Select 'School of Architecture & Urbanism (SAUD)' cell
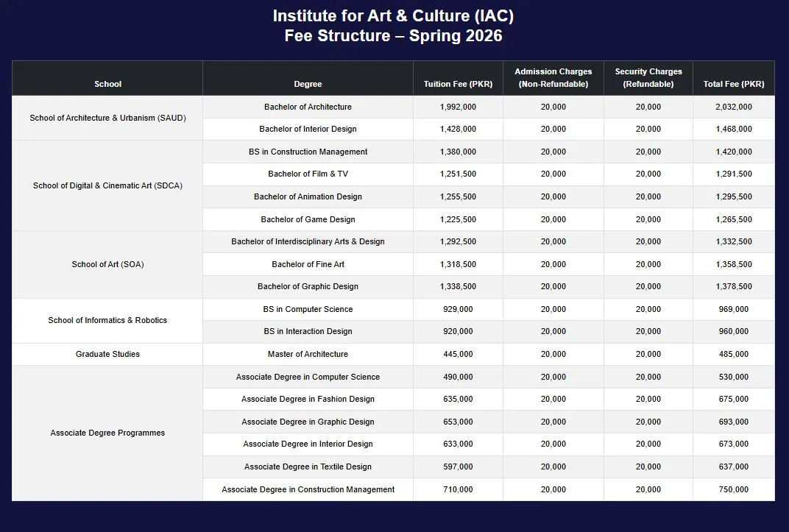The width and height of the screenshot is (789, 532). coord(107,118)
